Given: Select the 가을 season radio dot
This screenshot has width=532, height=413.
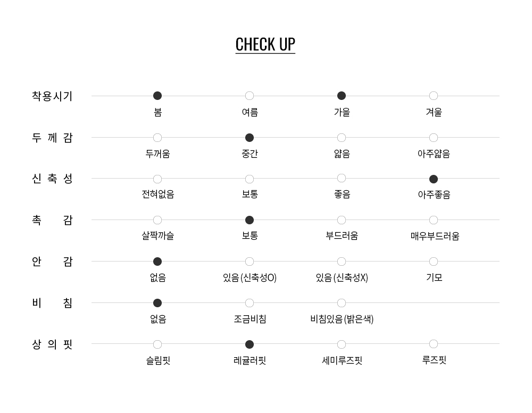Looking at the screenshot, I should coord(342,96).
